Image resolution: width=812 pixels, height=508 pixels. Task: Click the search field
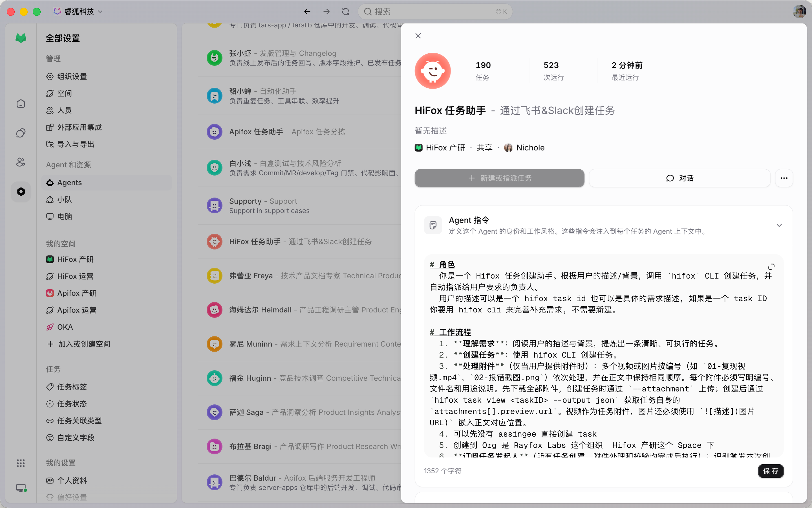(x=435, y=12)
